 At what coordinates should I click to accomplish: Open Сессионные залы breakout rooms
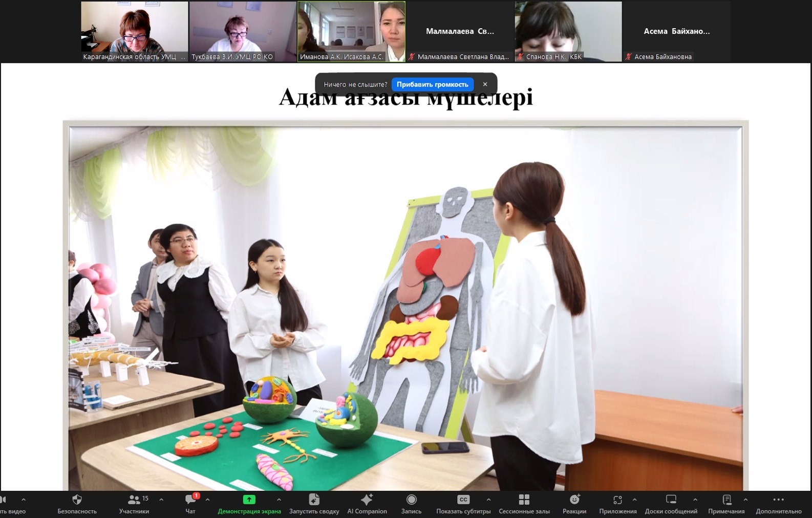click(x=524, y=500)
